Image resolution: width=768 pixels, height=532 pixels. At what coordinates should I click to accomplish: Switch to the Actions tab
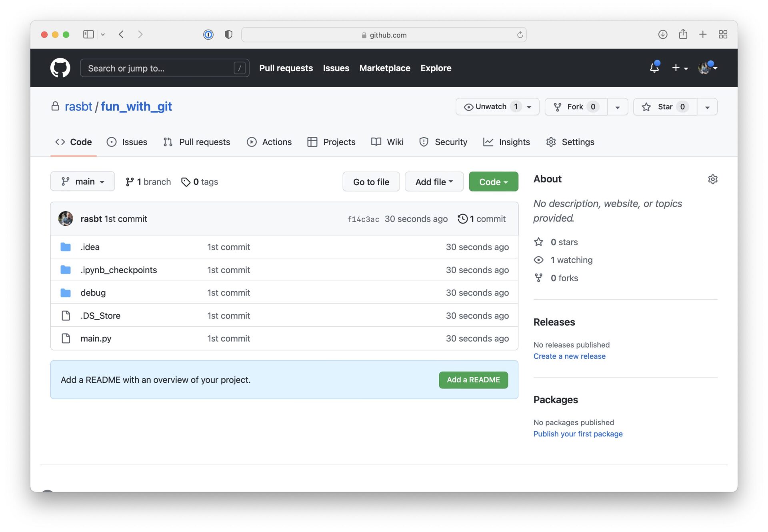(269, 142)
